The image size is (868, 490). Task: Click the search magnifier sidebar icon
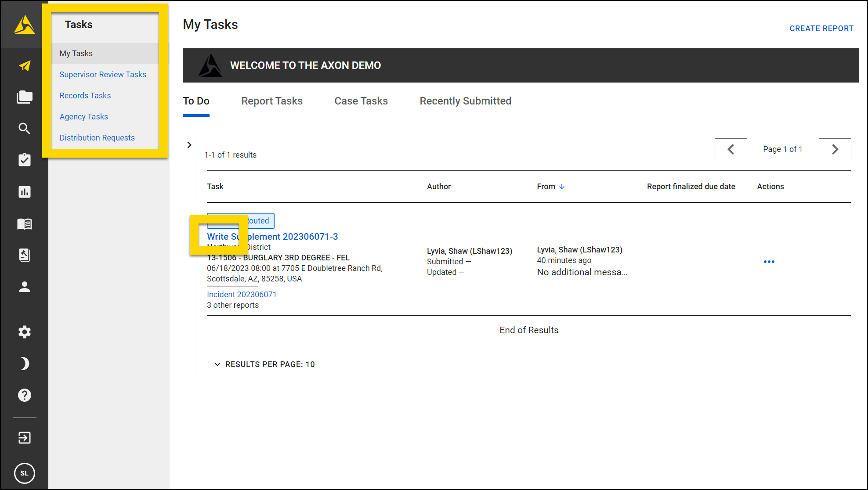25,128
